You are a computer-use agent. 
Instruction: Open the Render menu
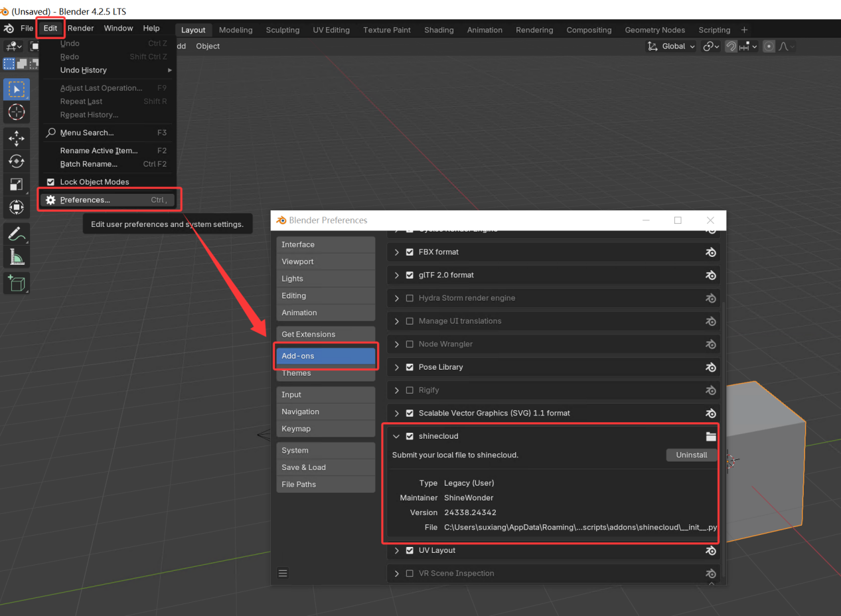[81, 29]
